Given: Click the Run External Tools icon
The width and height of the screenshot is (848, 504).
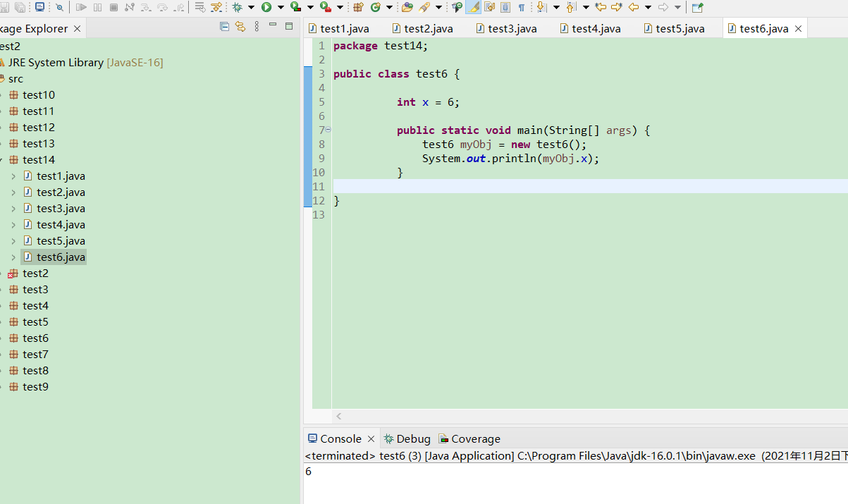Looking at the screenshot, I should [x=326, y=7].
